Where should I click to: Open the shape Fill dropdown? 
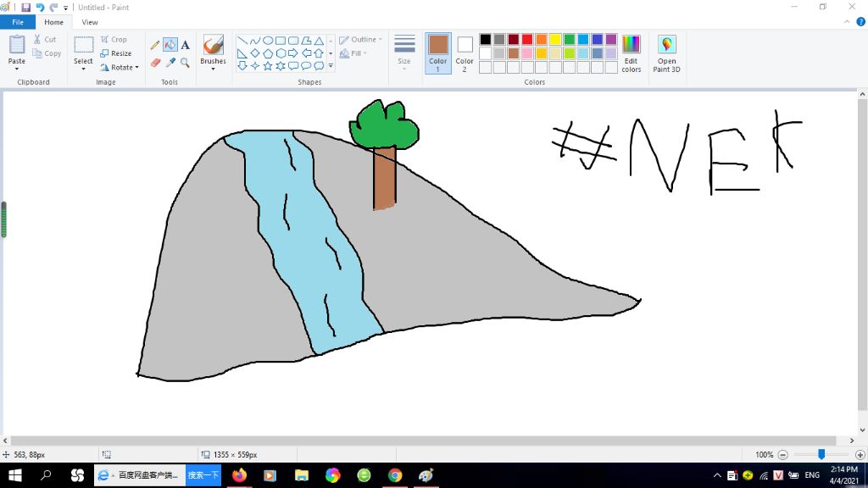[353, 53]
